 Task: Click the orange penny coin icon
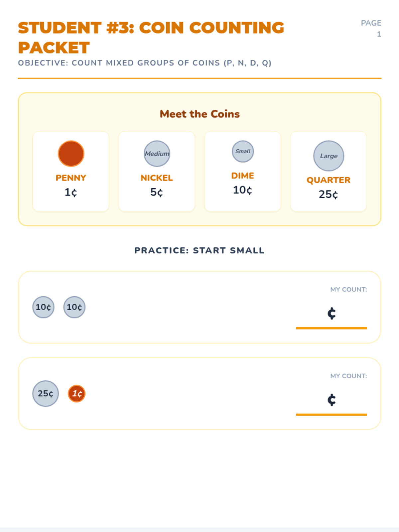(x=71, y=154)
